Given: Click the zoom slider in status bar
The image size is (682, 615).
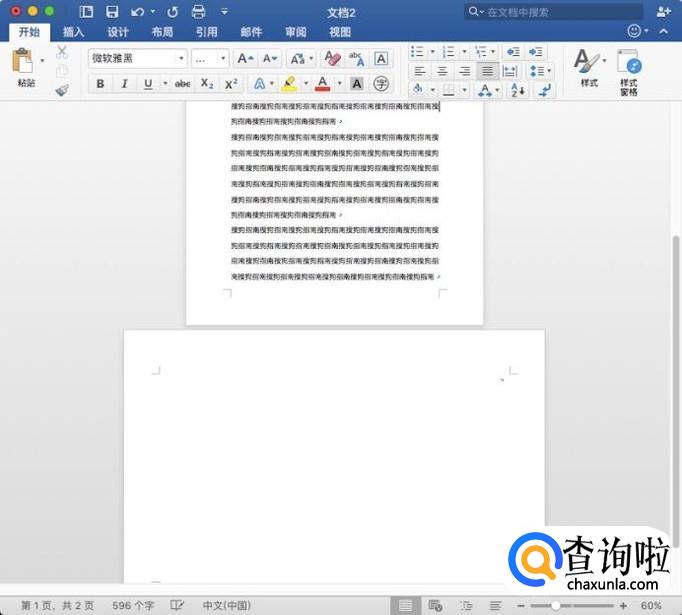Looking at the screenshot, I should [x=556, y=606].
